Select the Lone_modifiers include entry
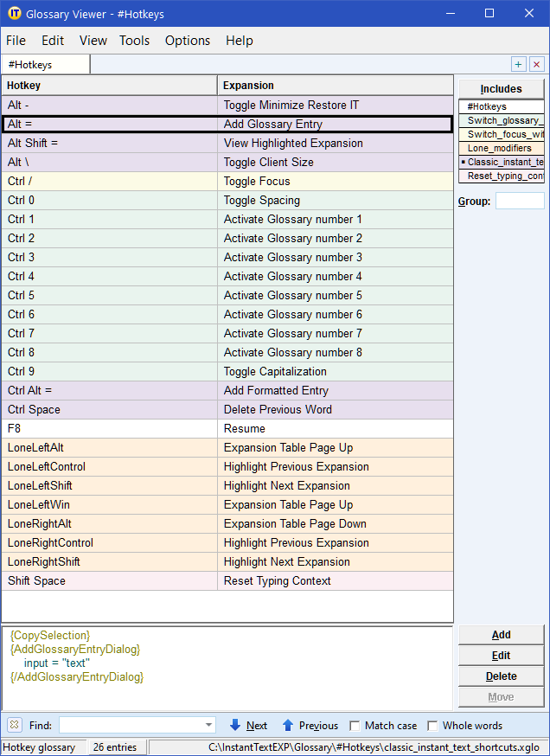Image resolution: width=550 pixels, height=756 pixels. pyautogui.click(x=501, y=148)
